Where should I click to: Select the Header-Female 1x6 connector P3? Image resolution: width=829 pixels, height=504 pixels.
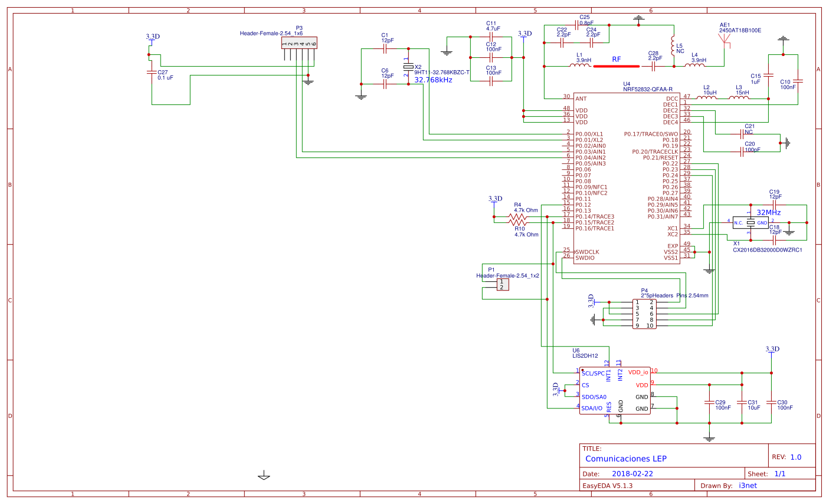[x=298, y=41]
